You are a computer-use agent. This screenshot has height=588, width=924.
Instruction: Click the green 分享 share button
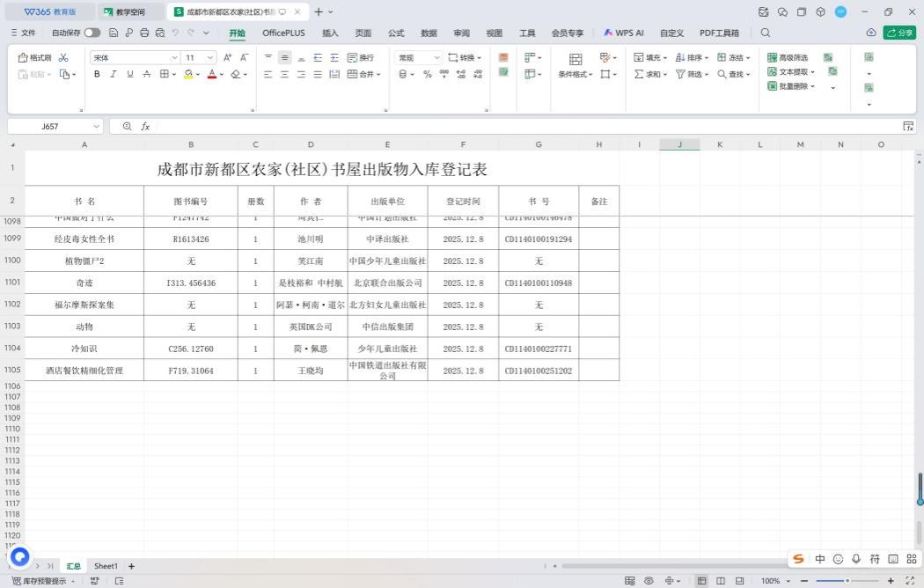tap(899, 33)
